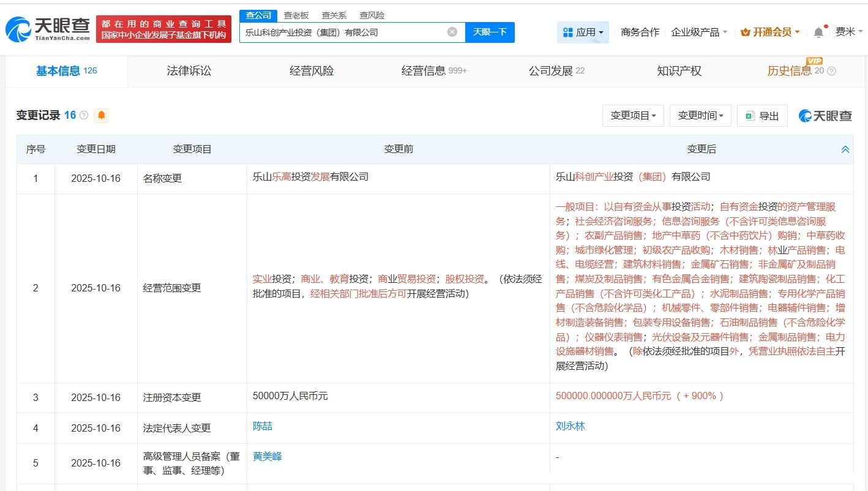Click the 天眼一下 search button
Image resolution: width=868 pixels, height=491 pixels.
[x=490, y=32]
